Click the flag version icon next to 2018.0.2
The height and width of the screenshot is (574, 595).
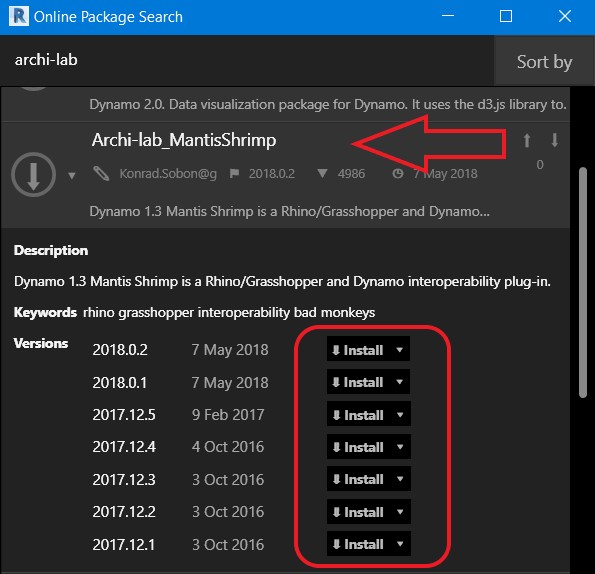tap(235, 173)
